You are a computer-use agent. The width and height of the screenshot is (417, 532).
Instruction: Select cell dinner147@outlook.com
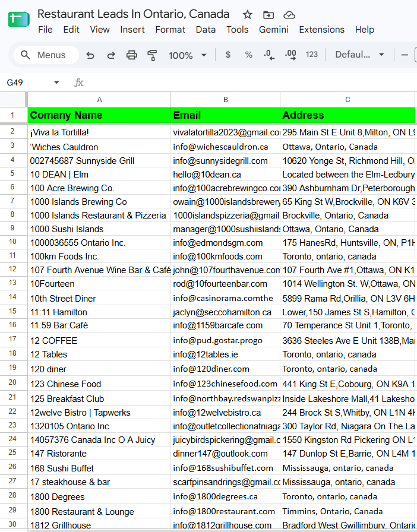(226, 453)
